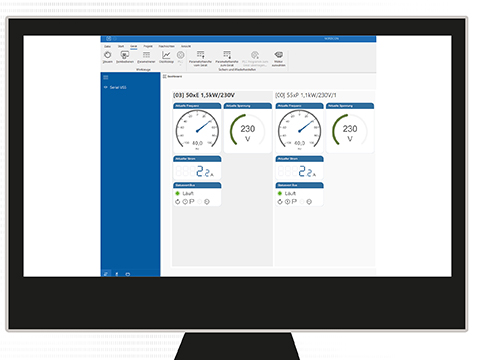The height and width of the screenshot is (360, 480).
Task: Click the save icon in the title bar
Action: 109,39
